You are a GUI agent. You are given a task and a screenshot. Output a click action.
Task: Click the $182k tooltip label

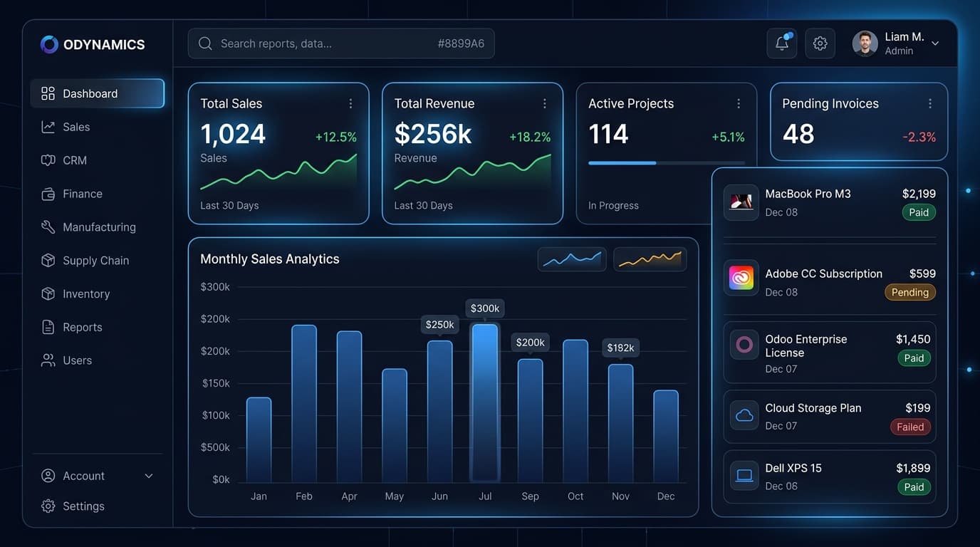pos(620,348)
